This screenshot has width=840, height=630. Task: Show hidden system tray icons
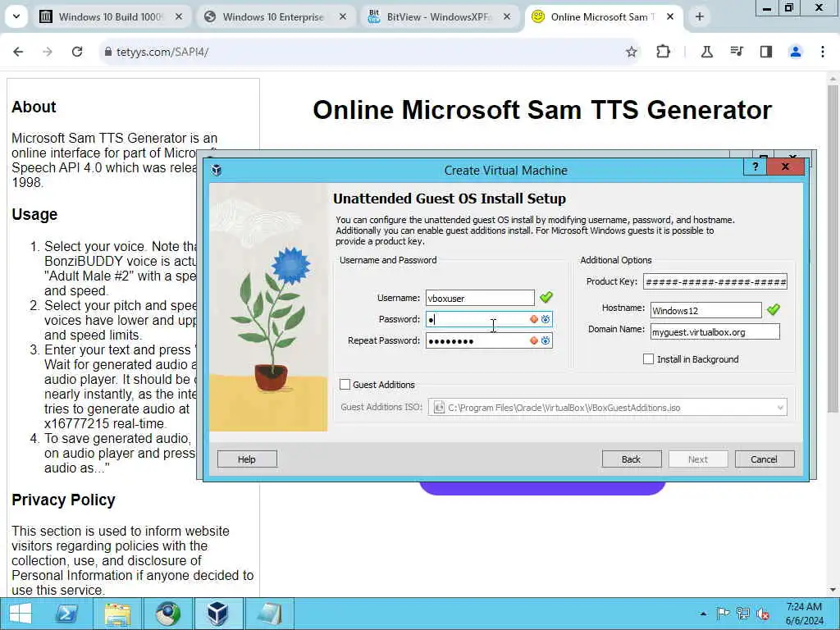703,614
